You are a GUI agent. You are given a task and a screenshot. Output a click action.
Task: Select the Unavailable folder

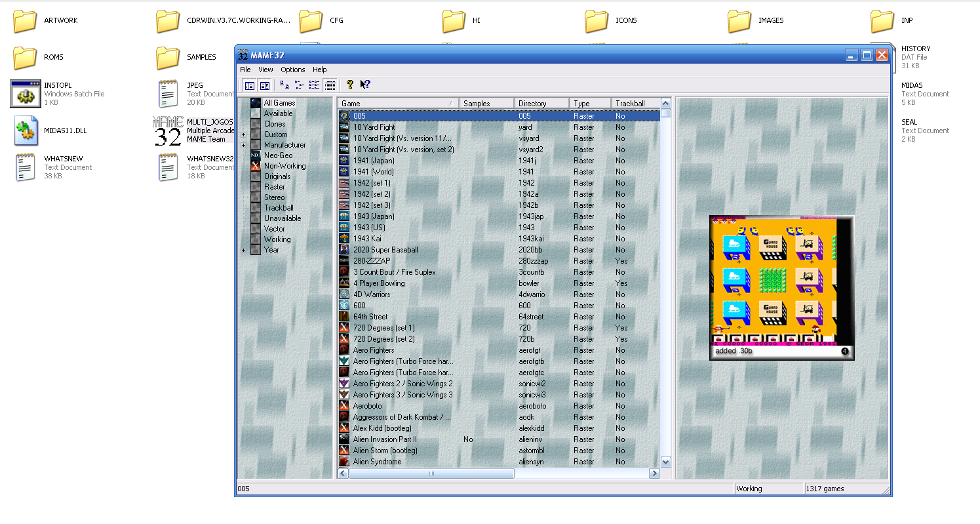pyautogui.click(x=283, y=218)
